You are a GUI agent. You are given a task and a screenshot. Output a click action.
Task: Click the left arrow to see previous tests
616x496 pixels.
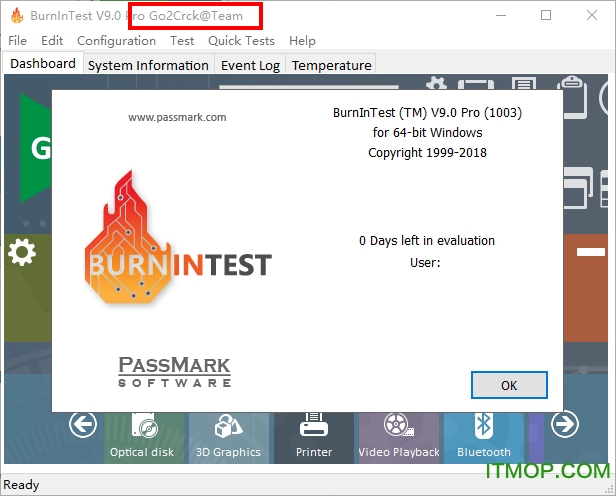[82, 424]
